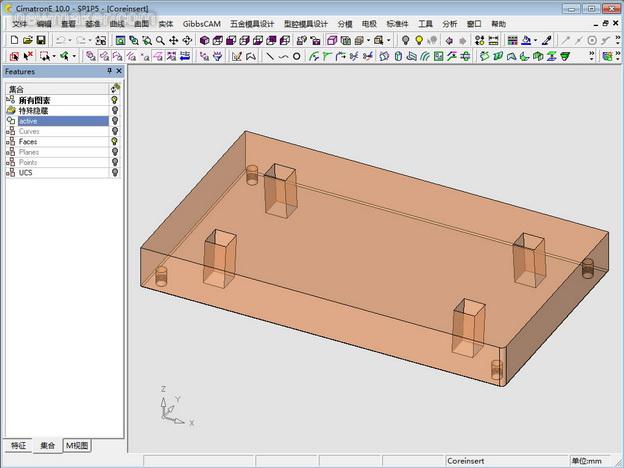Switch to the M视图 tab

(76, 445)
